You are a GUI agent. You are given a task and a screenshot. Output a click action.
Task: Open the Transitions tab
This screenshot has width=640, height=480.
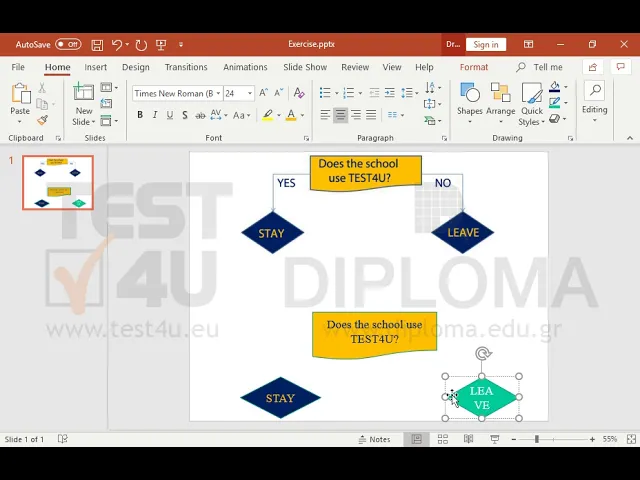coord(186,67)
